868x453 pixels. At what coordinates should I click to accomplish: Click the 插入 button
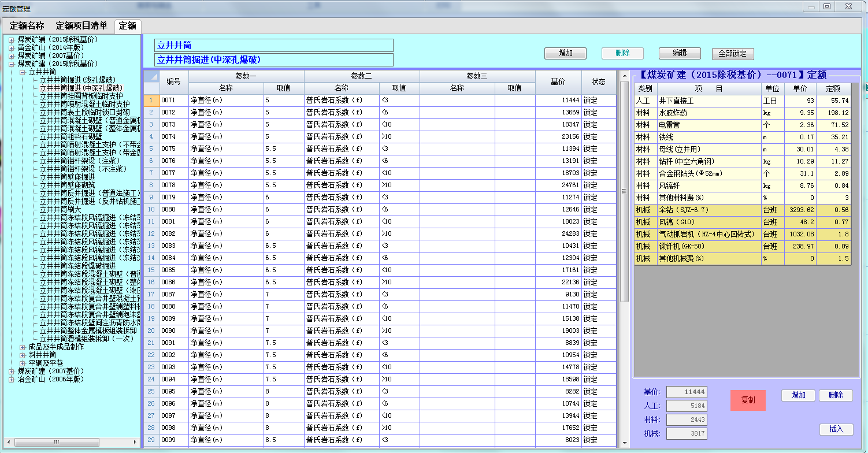(836, 429)
